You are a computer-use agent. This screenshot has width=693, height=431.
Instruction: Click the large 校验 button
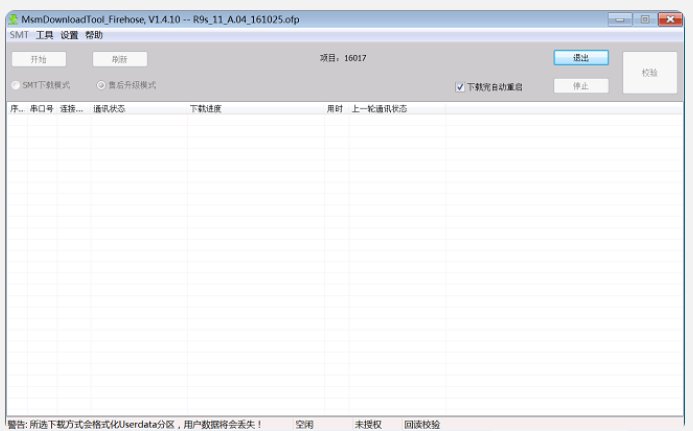(650, 72)
